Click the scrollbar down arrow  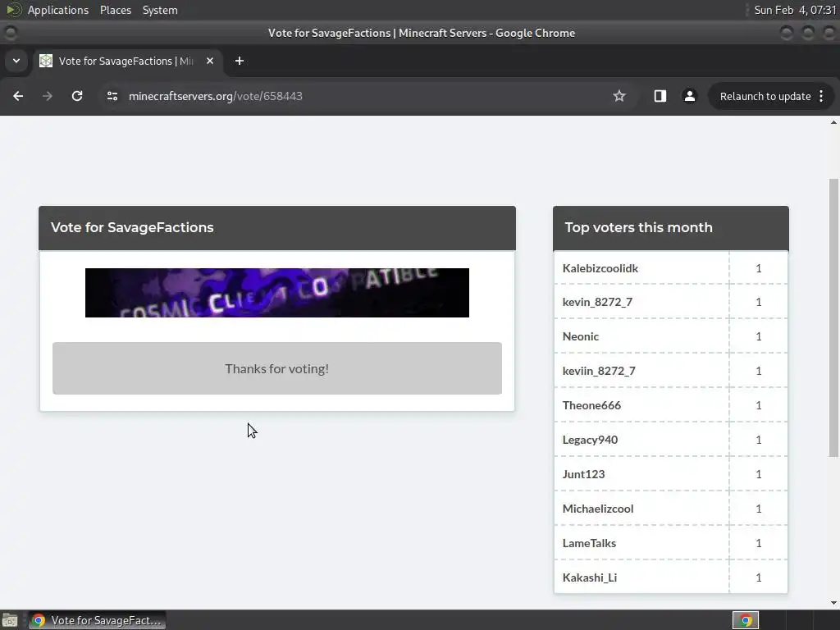[833, 603]
